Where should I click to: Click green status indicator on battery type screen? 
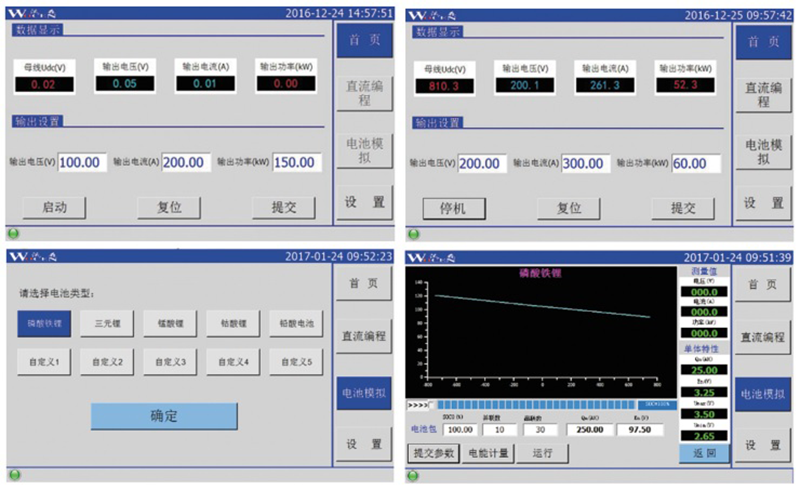[15, 475]
